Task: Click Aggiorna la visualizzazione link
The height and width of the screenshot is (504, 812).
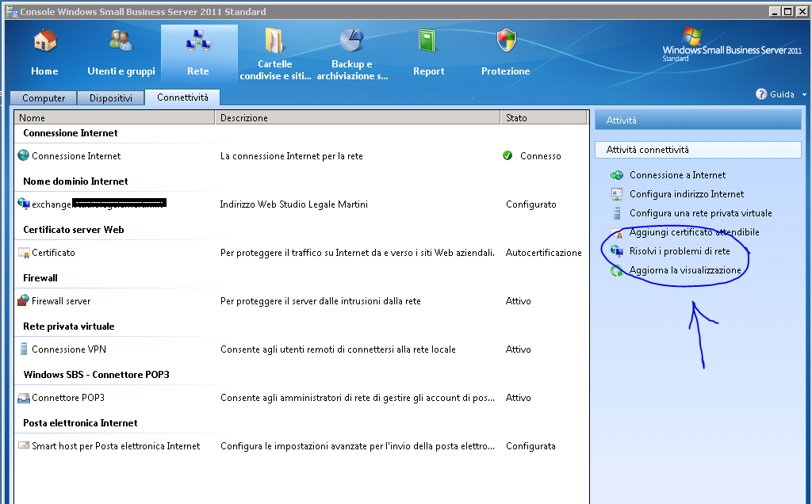Action: [685, 270]
